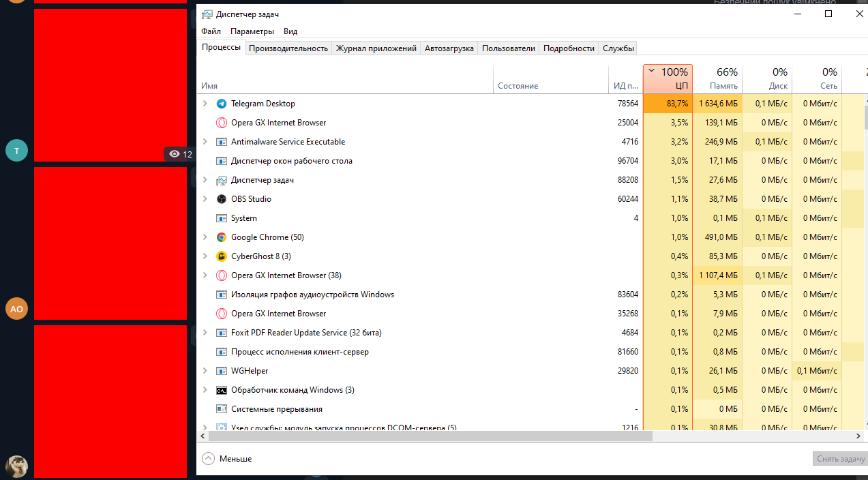Click the WGHelper process icon
The height and width of the screenshot is (480, 868).
tap(221, 371)
